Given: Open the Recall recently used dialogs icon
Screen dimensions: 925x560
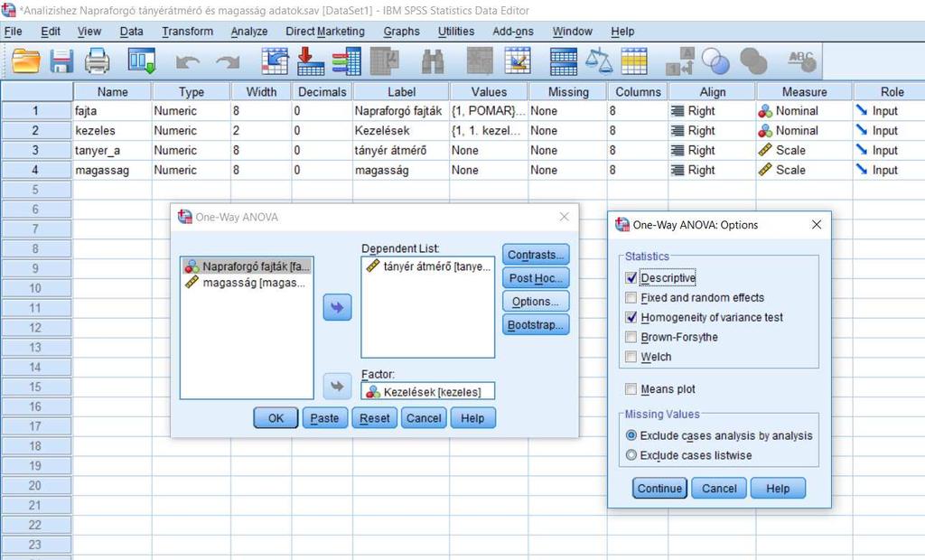Looking at the screenshot, I should click(x=142, y=61).
